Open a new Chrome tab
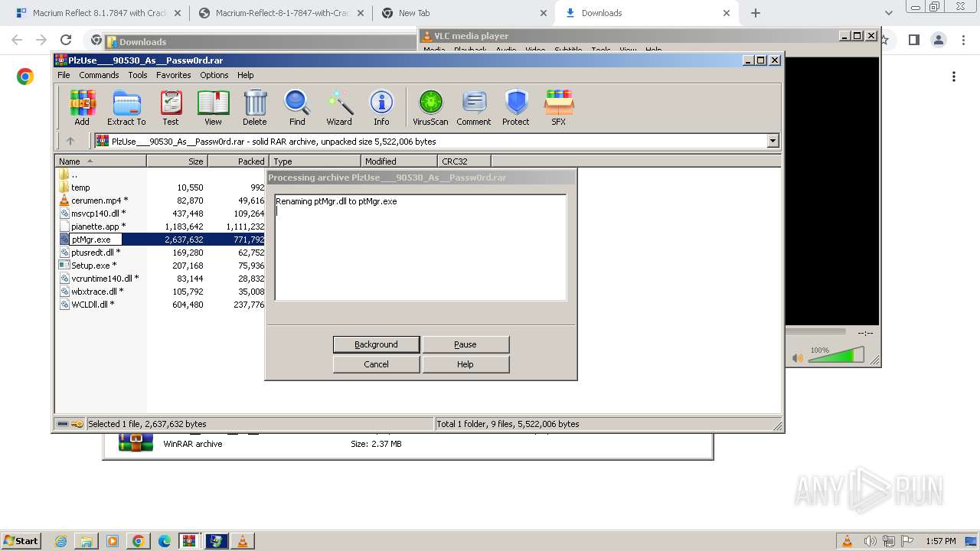 point(756,13)
